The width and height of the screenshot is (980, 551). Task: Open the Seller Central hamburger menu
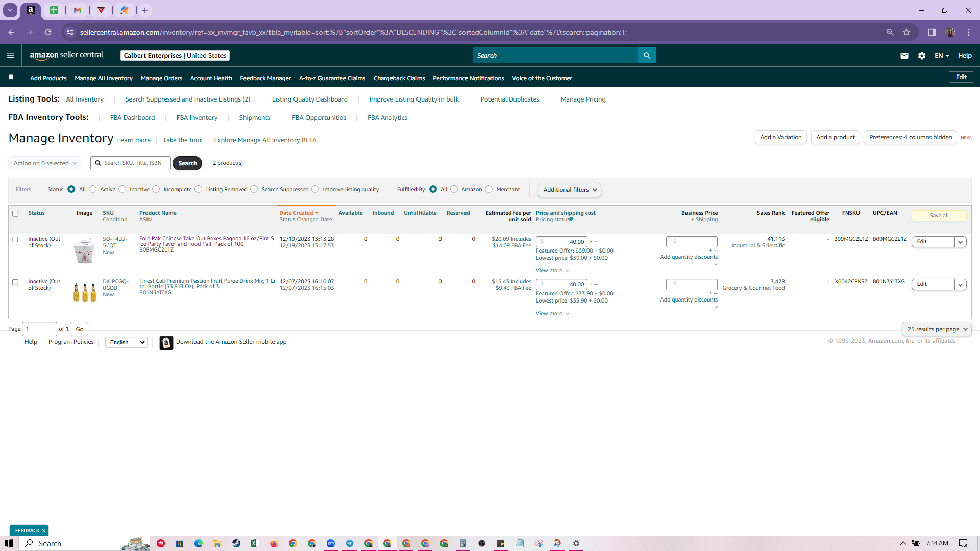pos(11,56)
